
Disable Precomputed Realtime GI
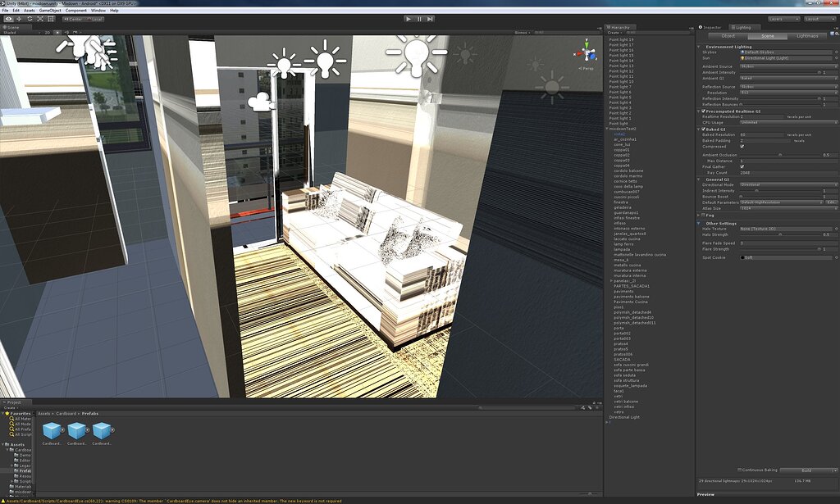point(703,111)
